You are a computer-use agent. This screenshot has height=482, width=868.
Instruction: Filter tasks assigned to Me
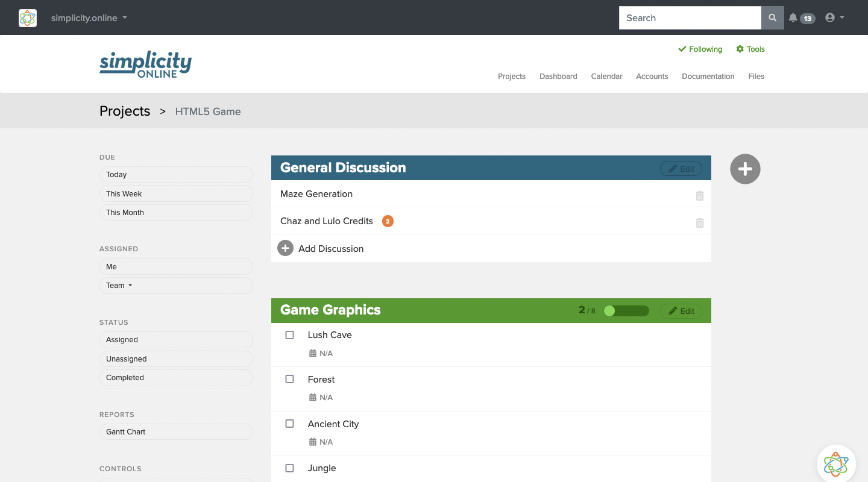point(176,267)
